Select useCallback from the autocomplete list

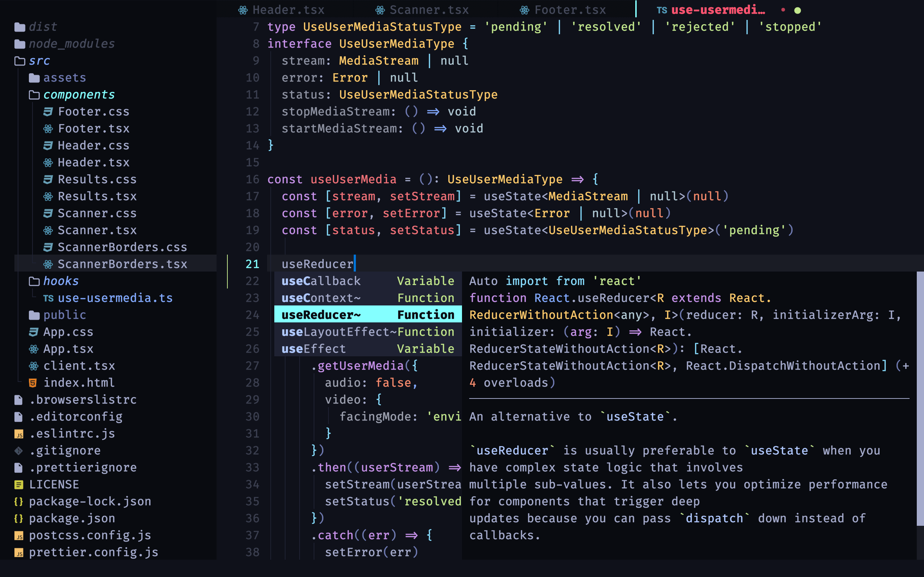[321, 281]
